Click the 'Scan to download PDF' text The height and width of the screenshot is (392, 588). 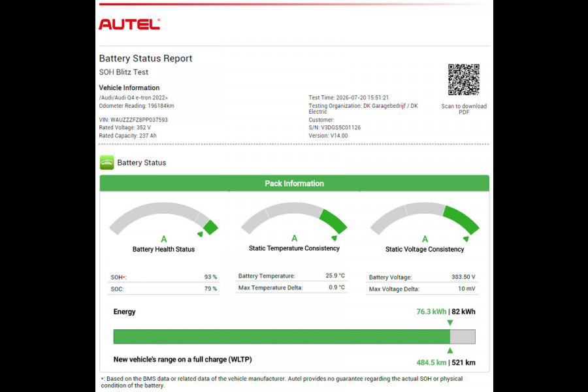point(464,109)
